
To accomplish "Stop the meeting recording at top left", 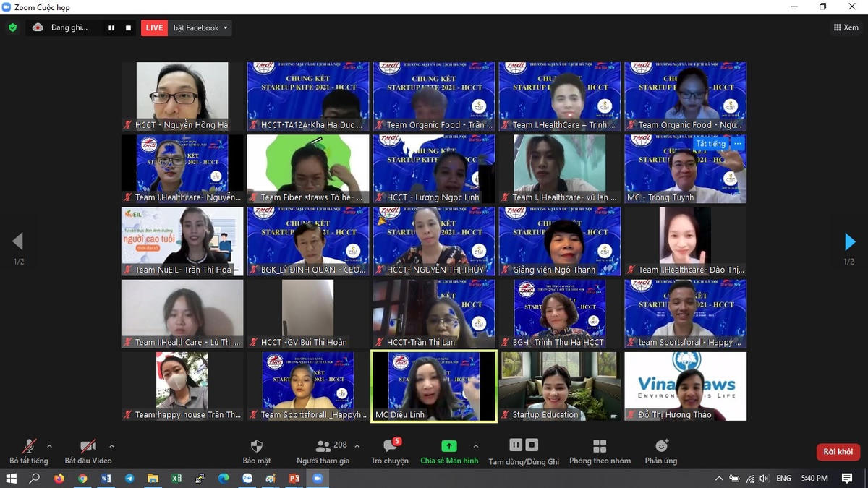I will (x=129, y=27).
